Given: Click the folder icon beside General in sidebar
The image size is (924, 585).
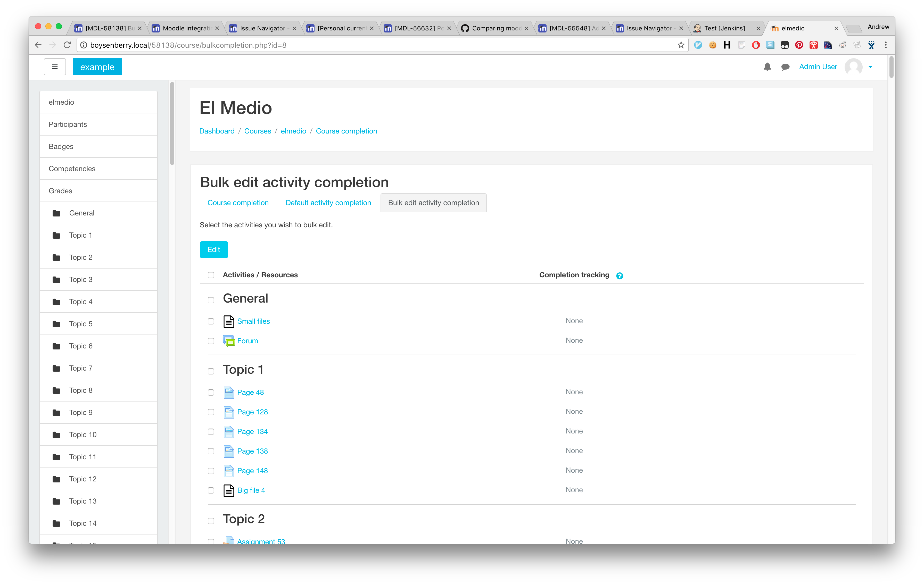Looking at the screenshot, I should point(56,213).
